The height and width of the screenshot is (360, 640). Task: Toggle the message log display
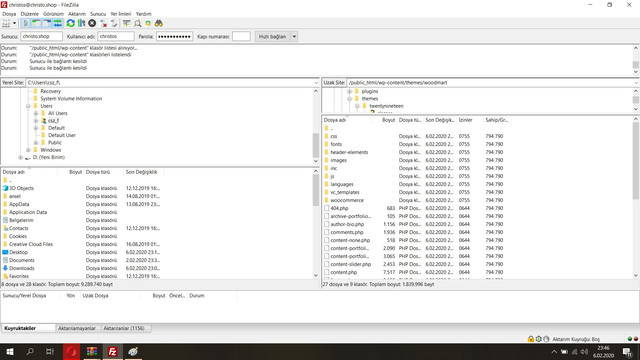pos(26,23)
